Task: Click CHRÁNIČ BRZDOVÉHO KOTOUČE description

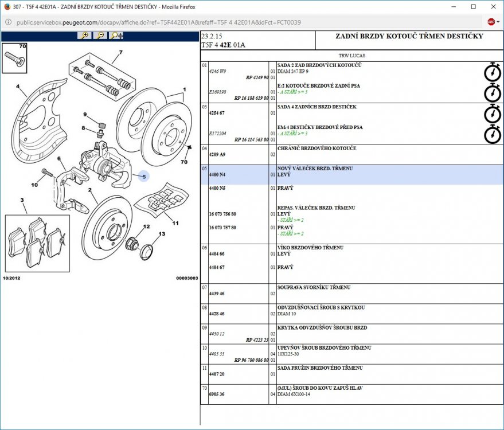Action: (x=317, y=148)
